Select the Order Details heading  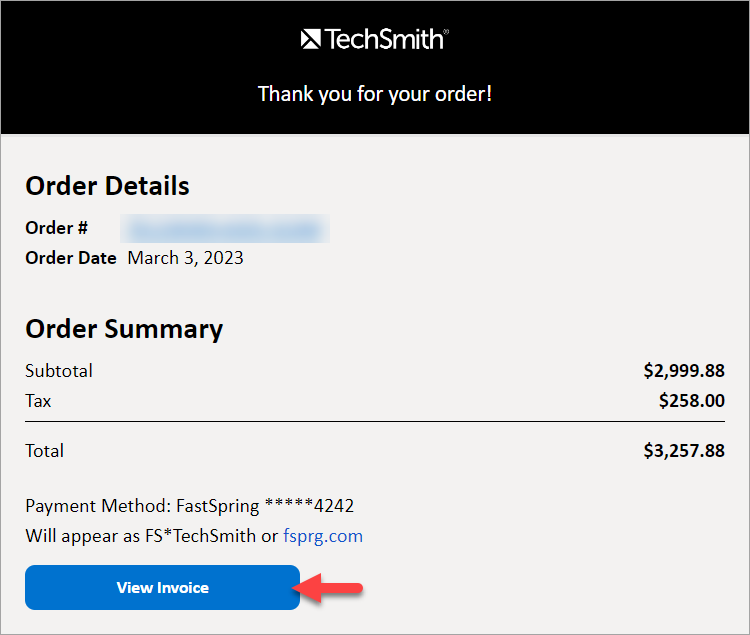107,186
